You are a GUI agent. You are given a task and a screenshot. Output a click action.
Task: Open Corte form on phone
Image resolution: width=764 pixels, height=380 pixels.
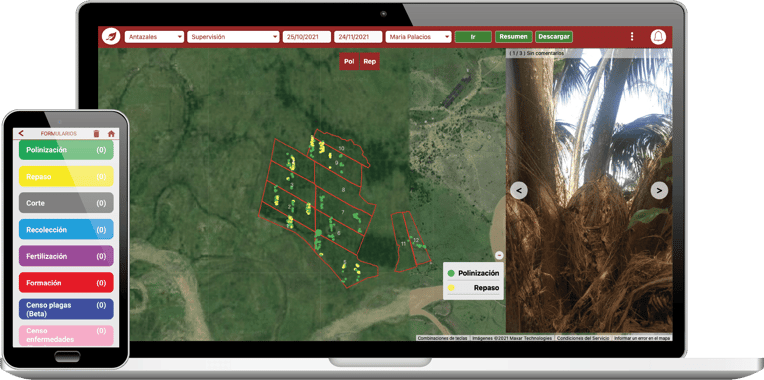[66, 203]
